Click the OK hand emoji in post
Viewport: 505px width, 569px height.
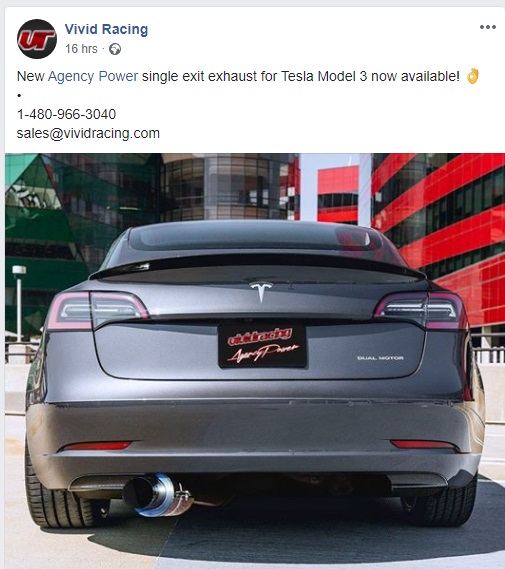473,76
